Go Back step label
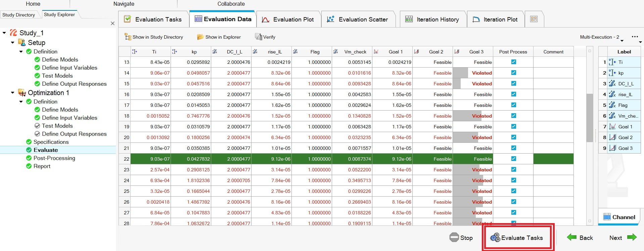Image resolution: width=644 pixels, height=251 pixels. click(586, 238)
